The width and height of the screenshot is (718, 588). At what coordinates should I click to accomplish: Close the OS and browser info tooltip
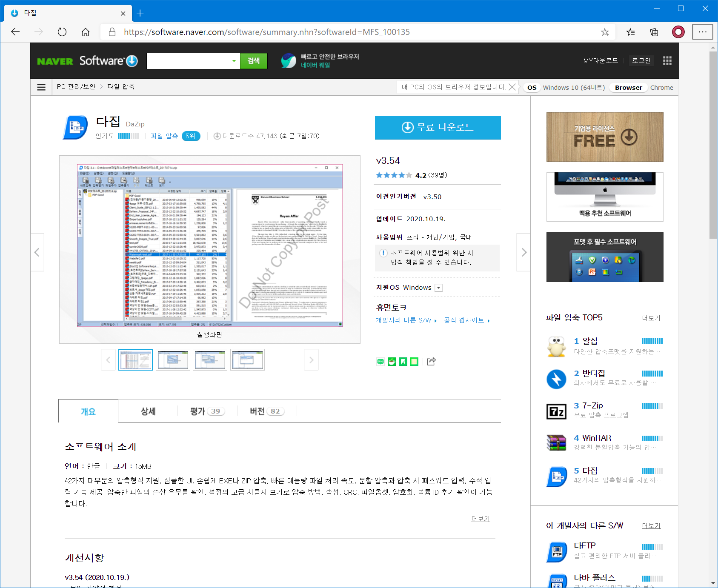pyautogui.click(x=512, y=87)
